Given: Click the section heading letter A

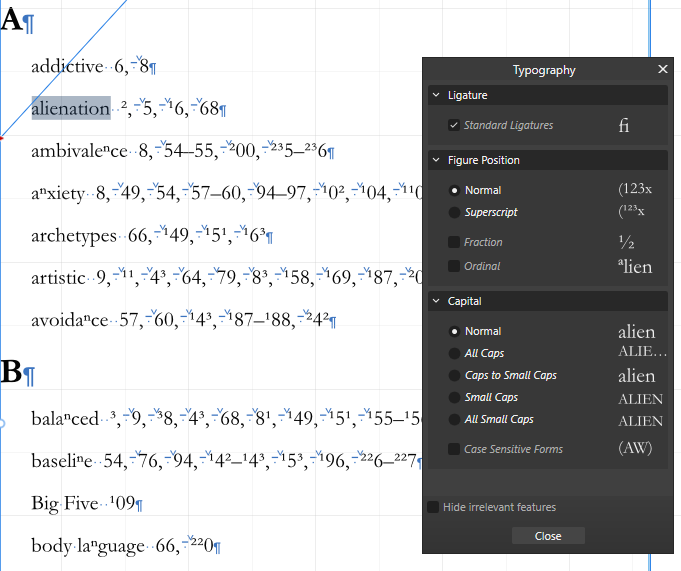Looking at the screenshot, I should tap(11, 20).
